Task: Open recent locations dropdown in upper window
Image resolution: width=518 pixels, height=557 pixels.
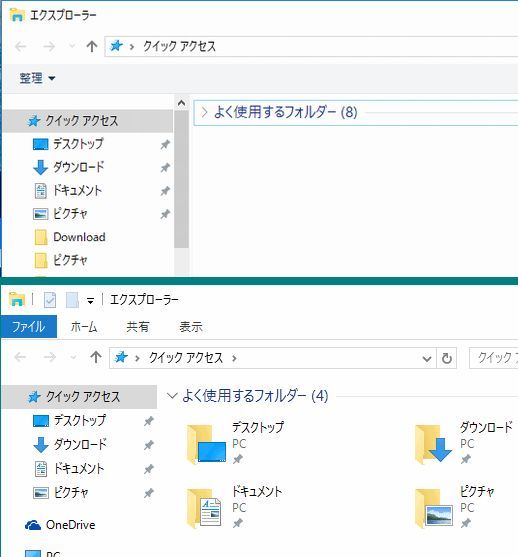Action: click(x=72, y=46)
